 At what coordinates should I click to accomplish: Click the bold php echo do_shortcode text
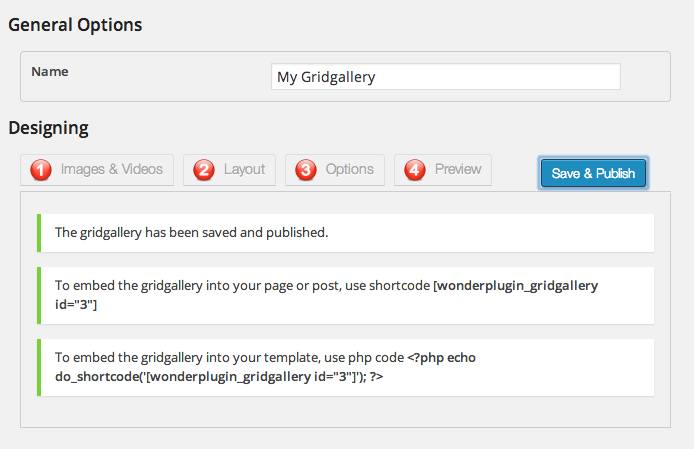(x=220, y=376)
